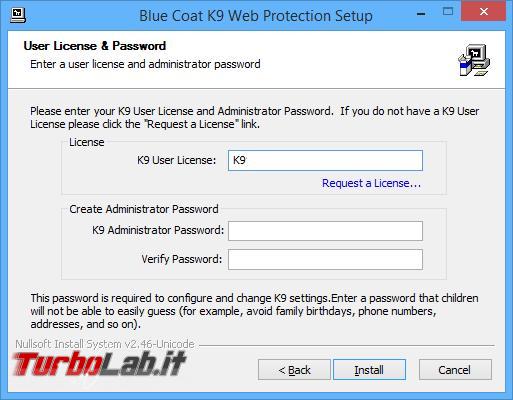Focus the K9 User License text field
513x400 pixels.
[x=325, y=160]
